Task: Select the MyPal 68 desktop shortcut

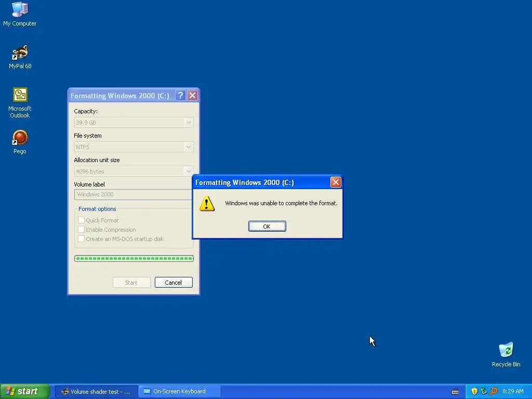Action: click(20, 57)
